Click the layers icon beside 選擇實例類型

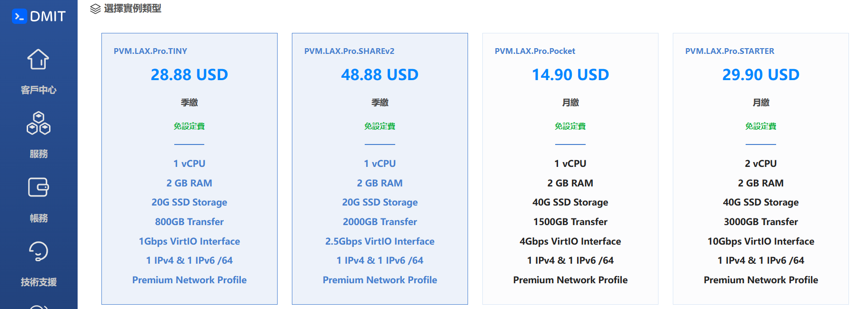95,9
